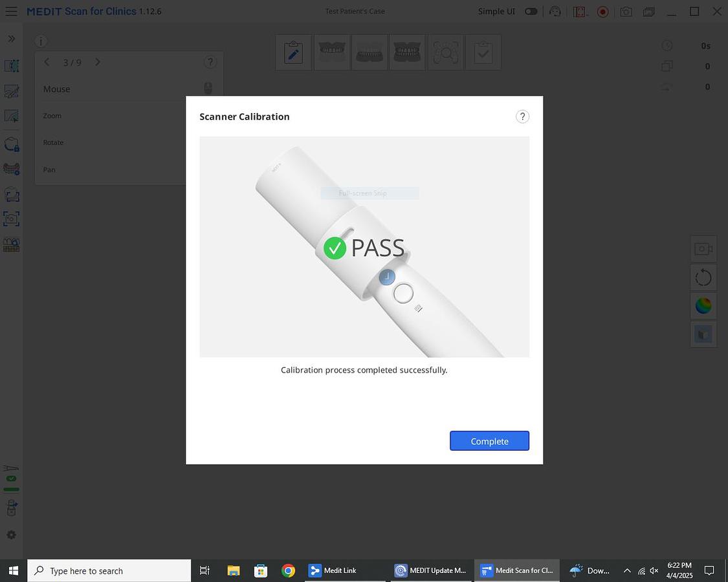728x582 pixels.
Task: Click the screenshot camera icon in title bar
Action: click(x=626, y=12)
